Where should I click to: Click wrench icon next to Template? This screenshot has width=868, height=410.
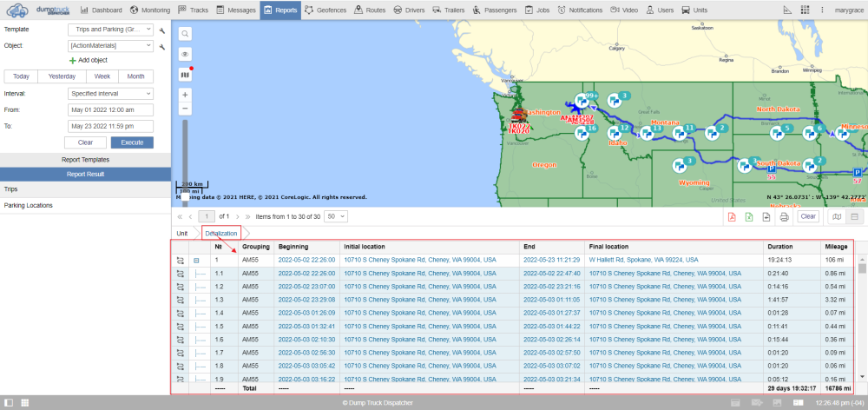click(x=162, y=30)
